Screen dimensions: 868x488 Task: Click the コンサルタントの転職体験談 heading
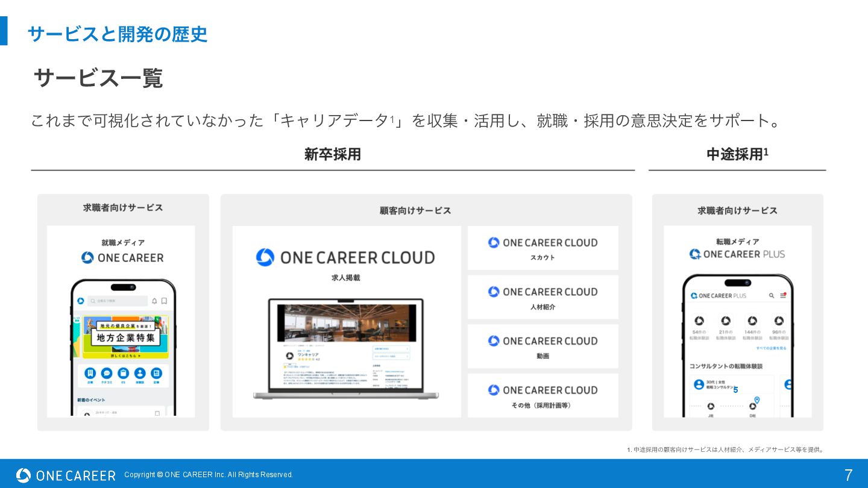pyautogui.click(x=726, y=366)
